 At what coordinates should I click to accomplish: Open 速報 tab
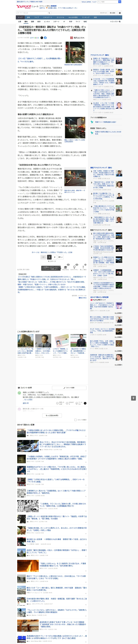point(28,17)
